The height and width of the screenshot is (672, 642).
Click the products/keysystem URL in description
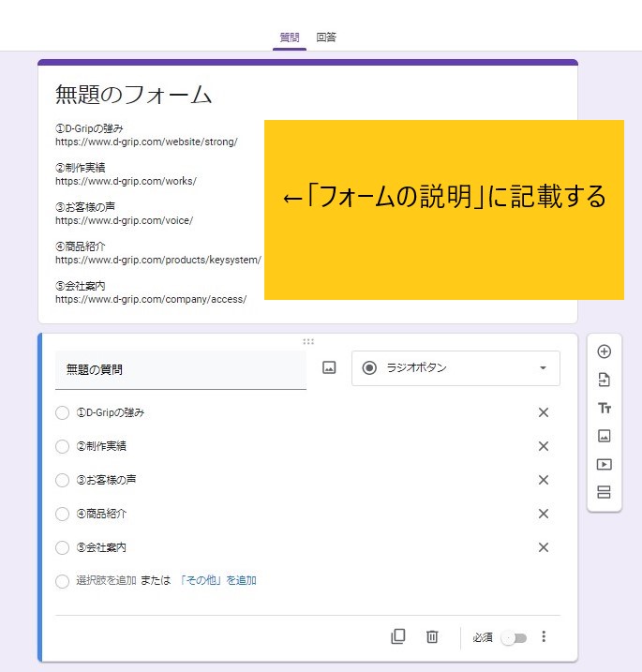[158, 261]
